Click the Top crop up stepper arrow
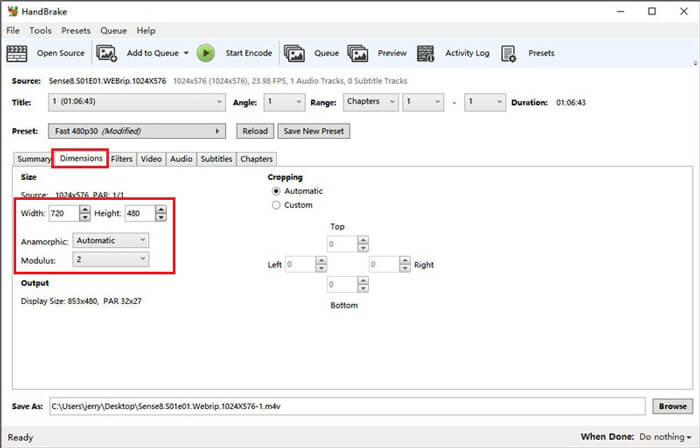 coord(363,240)
